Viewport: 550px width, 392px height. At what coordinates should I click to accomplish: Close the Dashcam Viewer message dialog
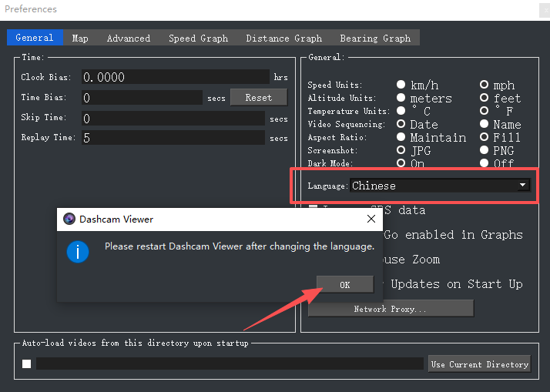(371, 219)
